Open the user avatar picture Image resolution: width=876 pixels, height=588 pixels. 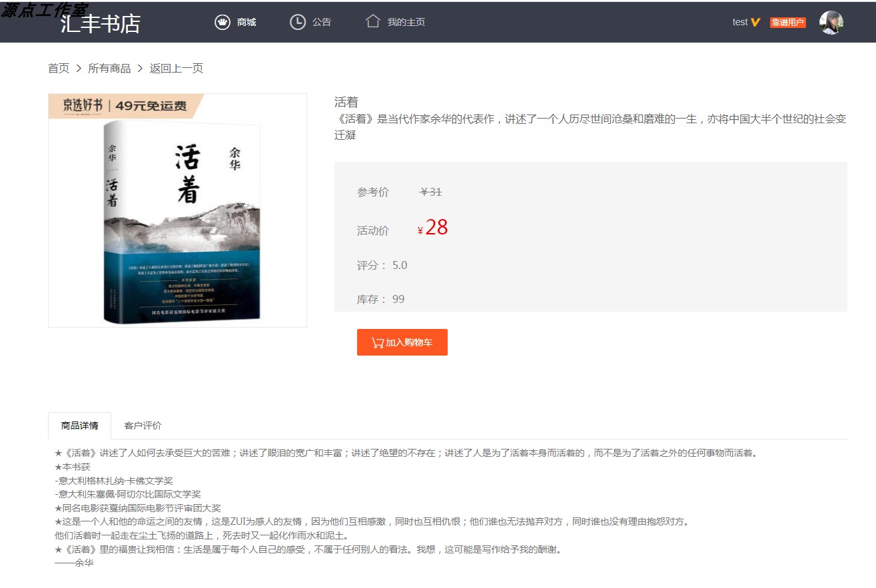coord(831,23)
